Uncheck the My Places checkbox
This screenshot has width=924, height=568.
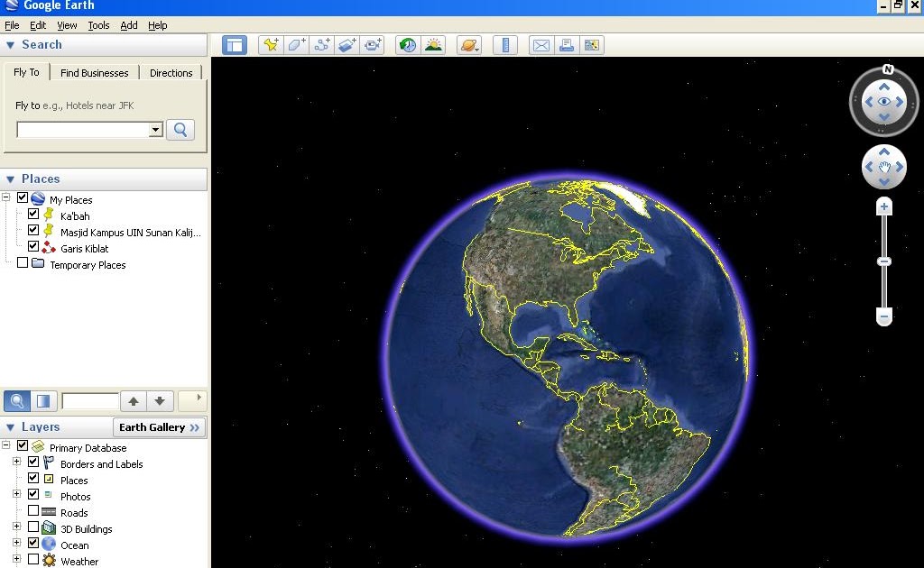(23, 197)
